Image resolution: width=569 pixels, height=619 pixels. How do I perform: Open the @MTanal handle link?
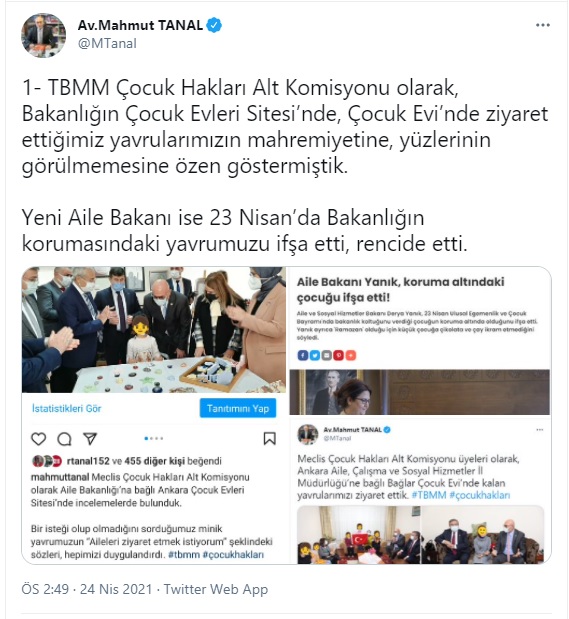coord(107,43)
